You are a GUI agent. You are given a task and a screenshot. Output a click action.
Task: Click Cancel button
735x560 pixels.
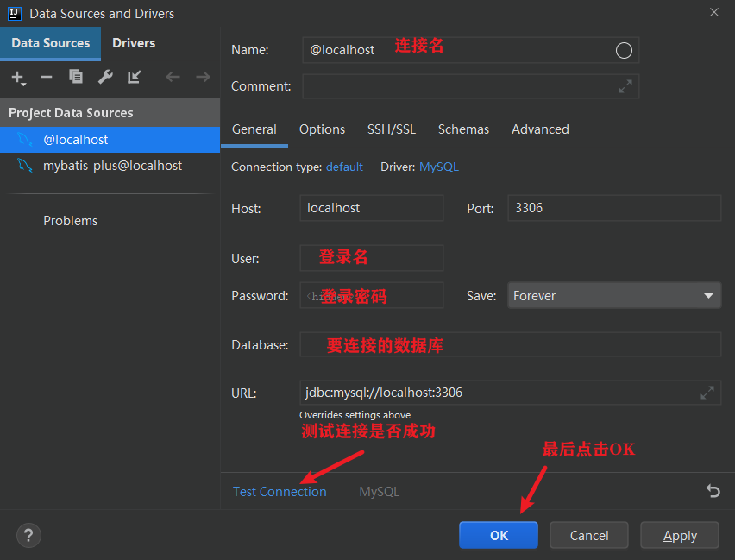point(588,535)
